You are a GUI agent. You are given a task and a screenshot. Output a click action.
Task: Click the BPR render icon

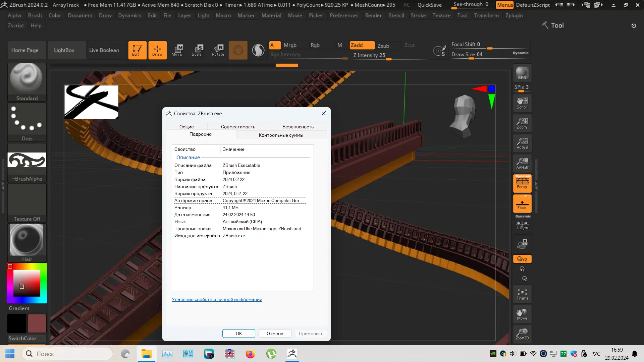tap(522, 73)
